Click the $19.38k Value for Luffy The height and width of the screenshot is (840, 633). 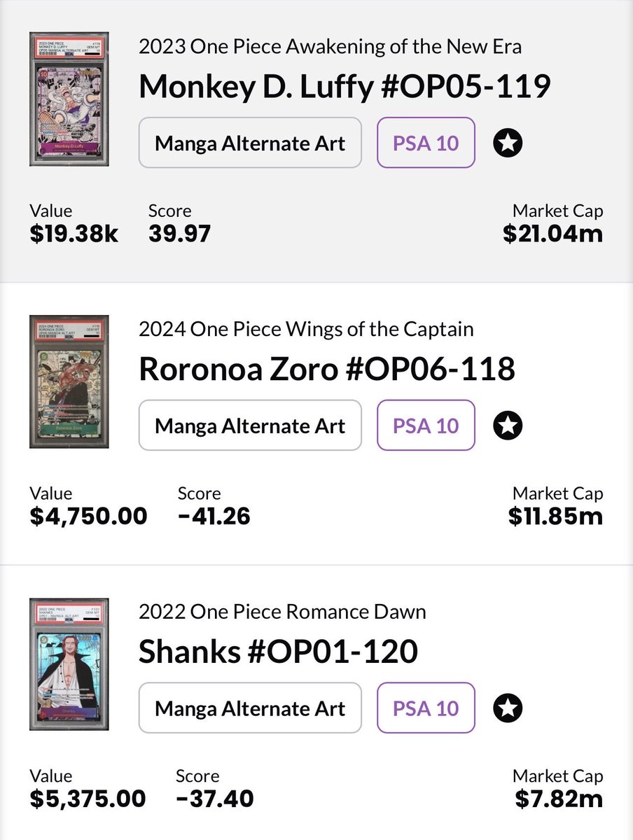74,234
